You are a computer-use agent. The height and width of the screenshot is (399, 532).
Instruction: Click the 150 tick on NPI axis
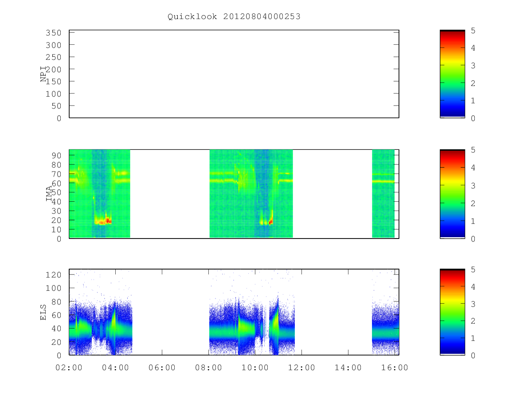pos(54,82)
